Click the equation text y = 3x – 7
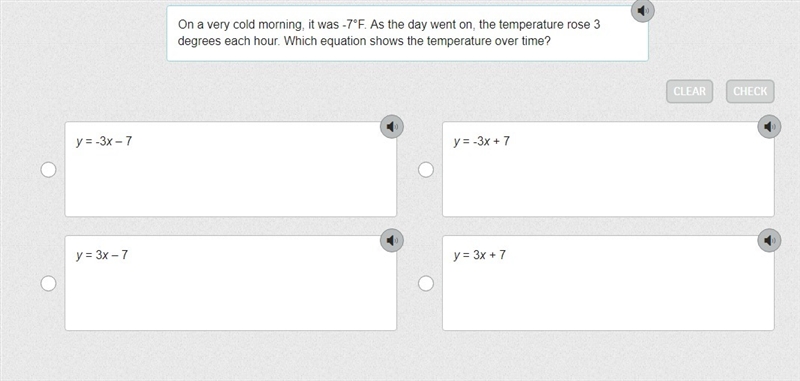 [102, 255]
